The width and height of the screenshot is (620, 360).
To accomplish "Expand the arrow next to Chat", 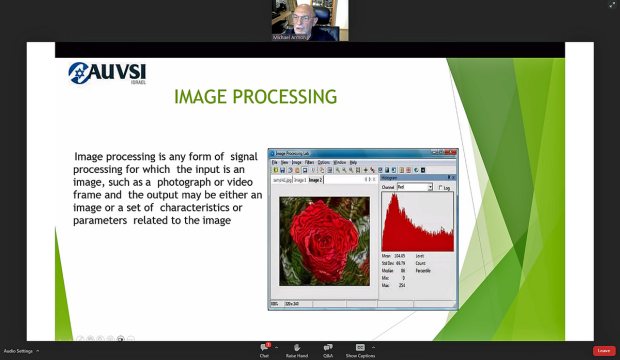I will [276, 347].
